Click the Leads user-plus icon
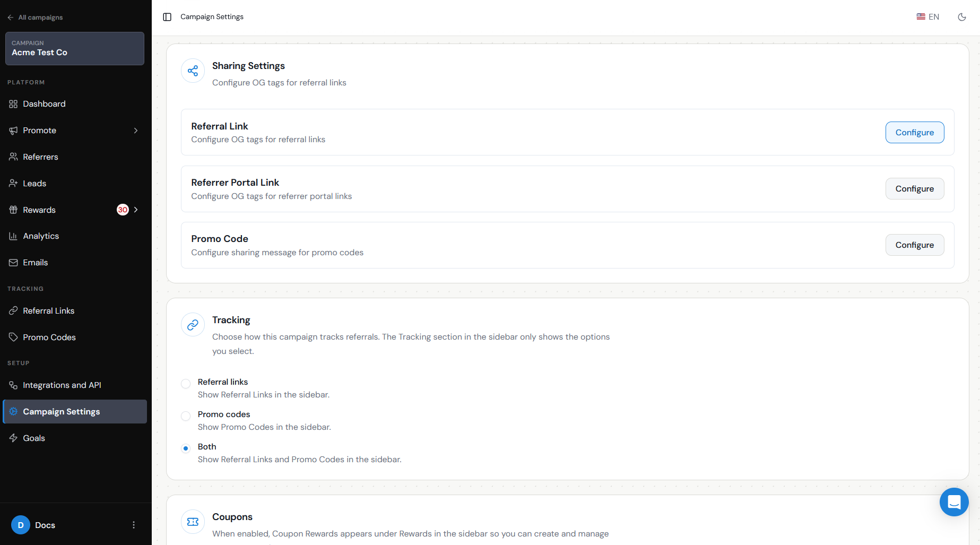980x545 pixels. coord(13,184)
